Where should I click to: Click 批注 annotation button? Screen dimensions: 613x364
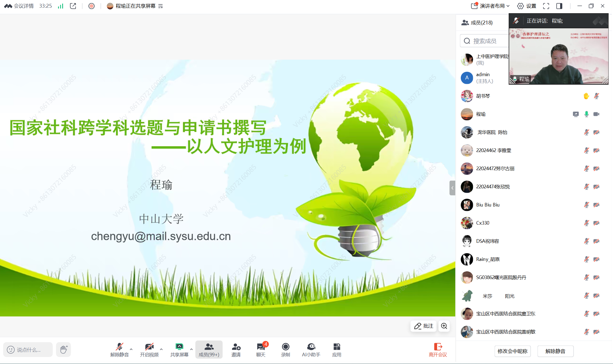[x=424, y=326]
